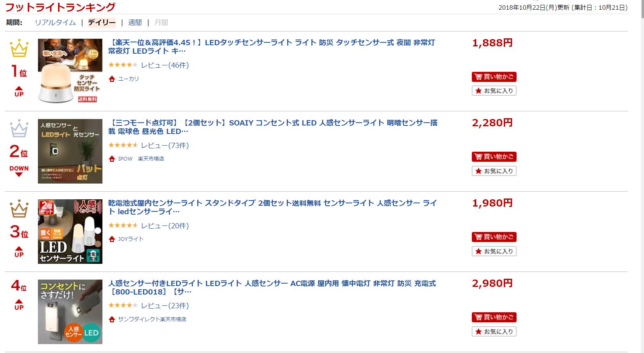Click the silver crown icon for rank 2
644x353 pixels.
click(19, 128)
